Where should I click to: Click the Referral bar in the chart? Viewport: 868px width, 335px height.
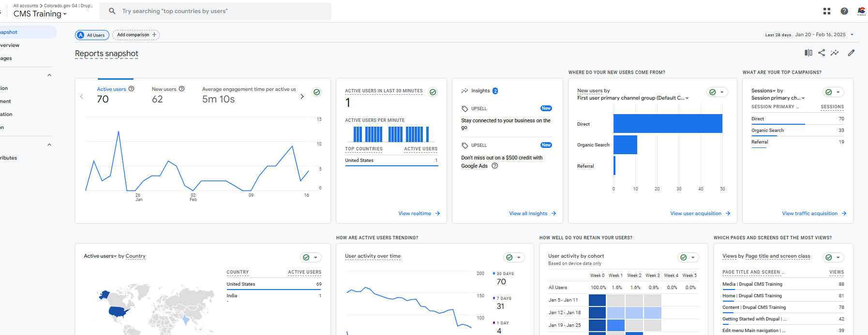(x=614, y=166)
